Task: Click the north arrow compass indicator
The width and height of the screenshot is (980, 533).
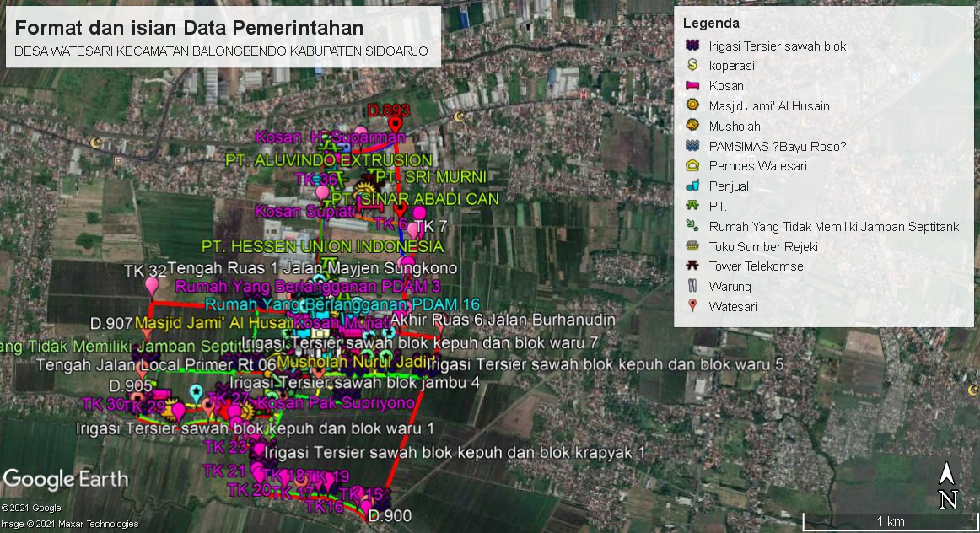Action: [948, 488]
